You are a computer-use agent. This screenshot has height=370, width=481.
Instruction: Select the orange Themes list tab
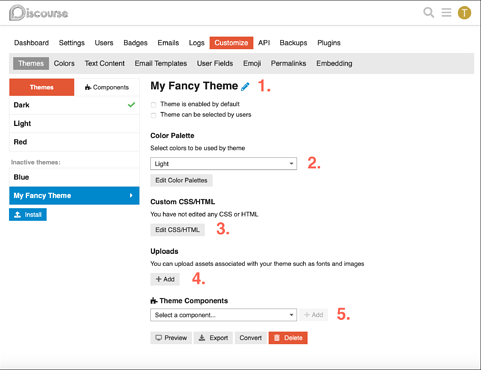[42, 87]
